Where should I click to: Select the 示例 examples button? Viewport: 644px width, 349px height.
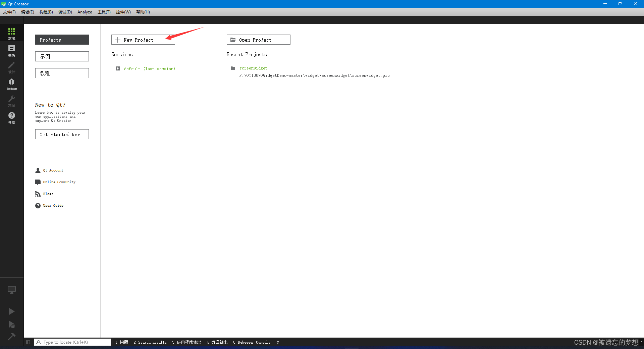(62, 56)
